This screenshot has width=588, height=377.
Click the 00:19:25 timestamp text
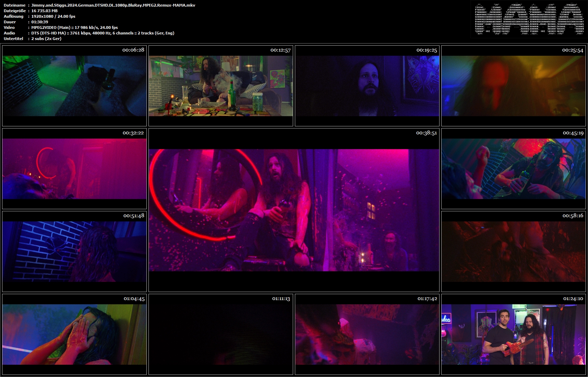point(427,50)
